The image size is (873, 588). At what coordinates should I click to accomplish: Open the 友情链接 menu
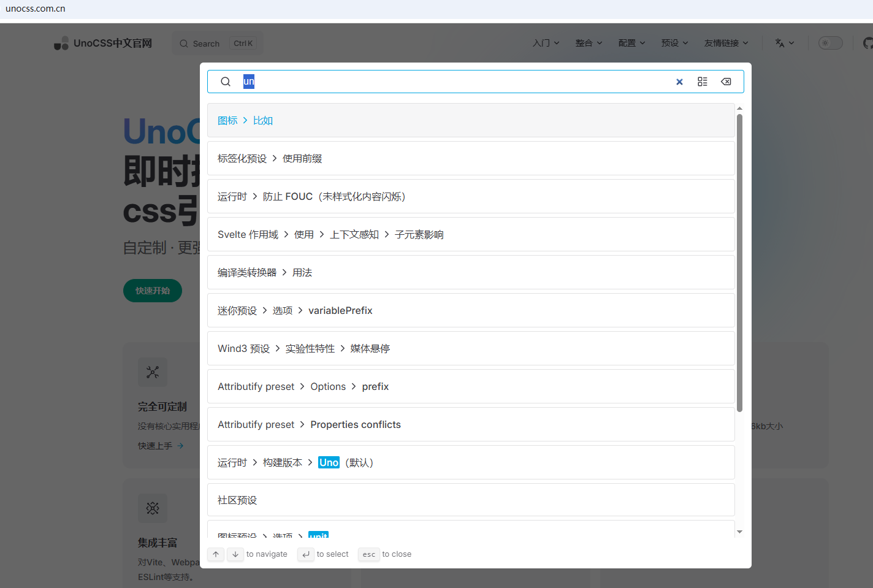[x=726, y=43]
